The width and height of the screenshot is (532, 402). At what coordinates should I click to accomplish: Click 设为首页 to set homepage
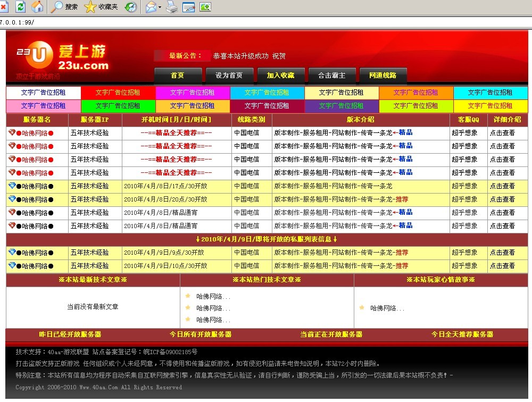click(229, 76)
